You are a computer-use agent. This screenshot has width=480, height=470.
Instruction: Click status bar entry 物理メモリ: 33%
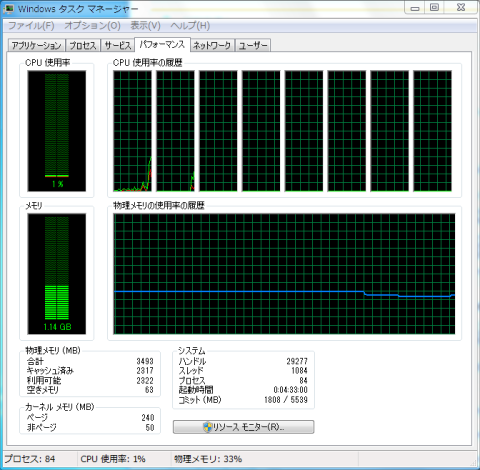[208, 459]
